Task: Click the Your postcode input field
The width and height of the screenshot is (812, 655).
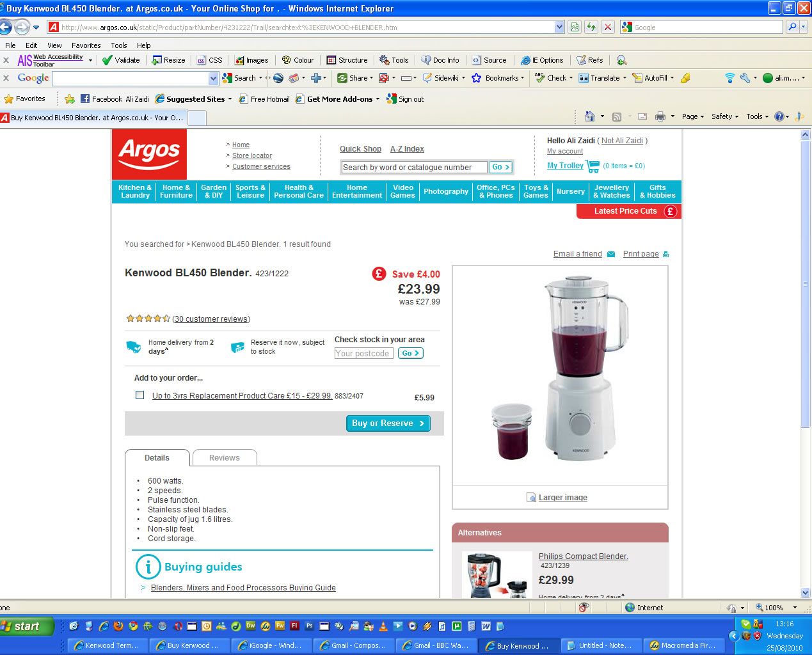Action: (x=363, y=353)
